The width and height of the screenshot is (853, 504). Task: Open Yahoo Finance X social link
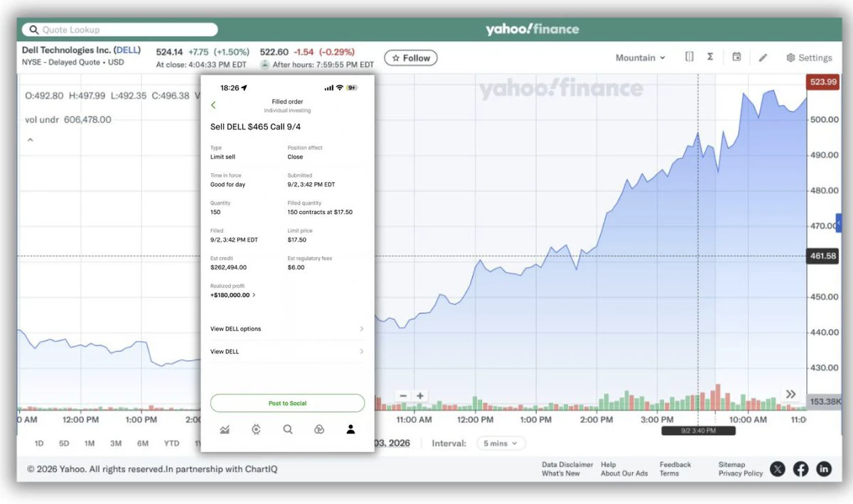click(778, 468)
